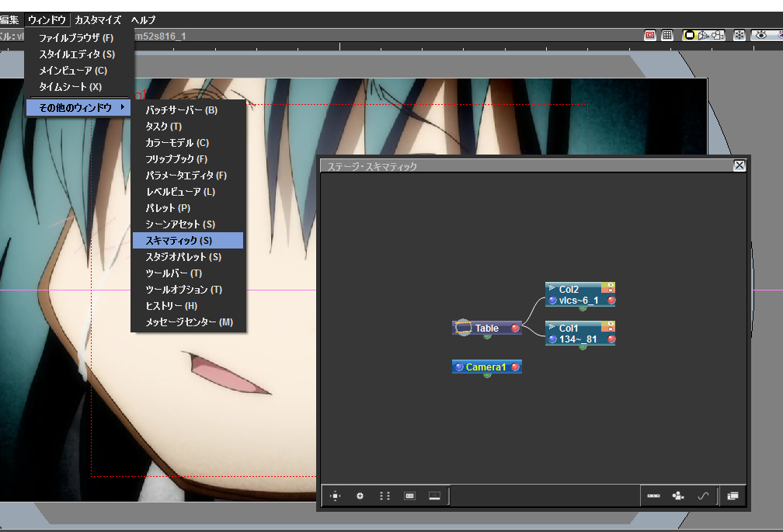
Task: Choose ファイルブラウザ (F) menu item
Action: (79, 37)
